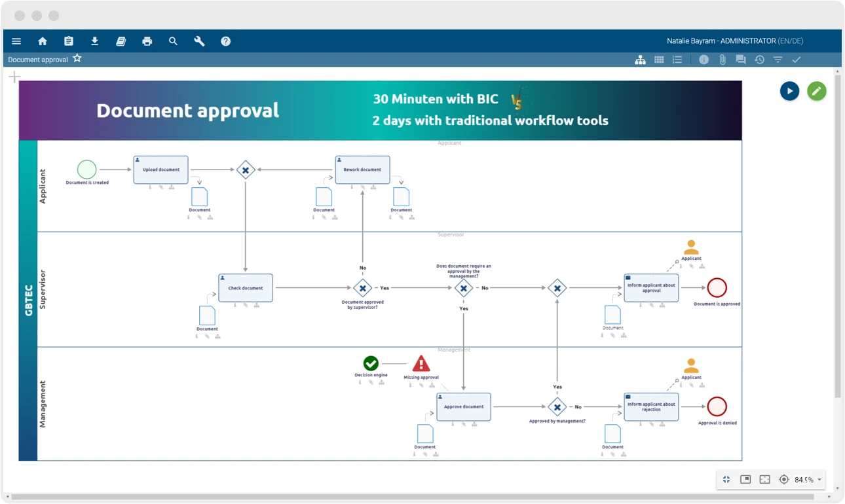Viewport: 845px width, 504px height.
Task: Print the diagram using the printer icon
Action: point(147,41)
